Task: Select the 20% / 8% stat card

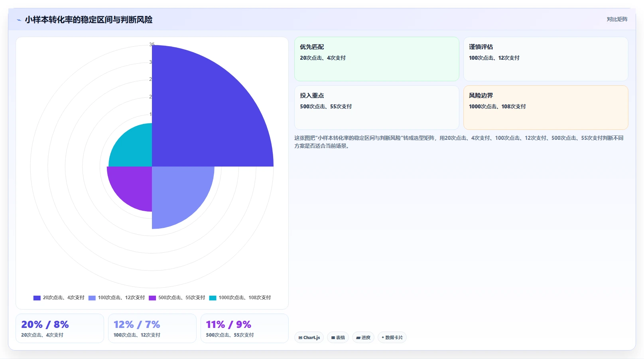Action: tap(60, 328)
